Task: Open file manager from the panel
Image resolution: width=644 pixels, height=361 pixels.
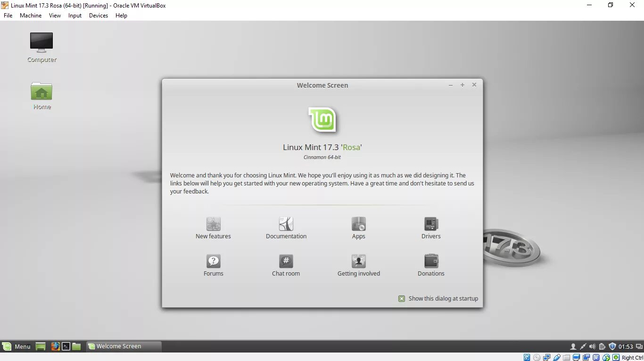Action: tap(76, 346)
